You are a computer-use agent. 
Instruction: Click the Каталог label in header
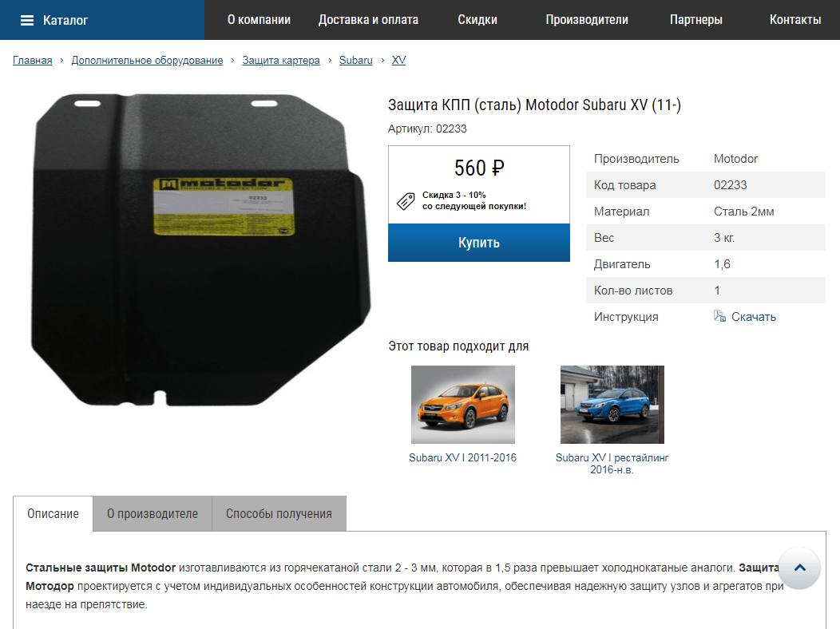[x=65, y=20]
